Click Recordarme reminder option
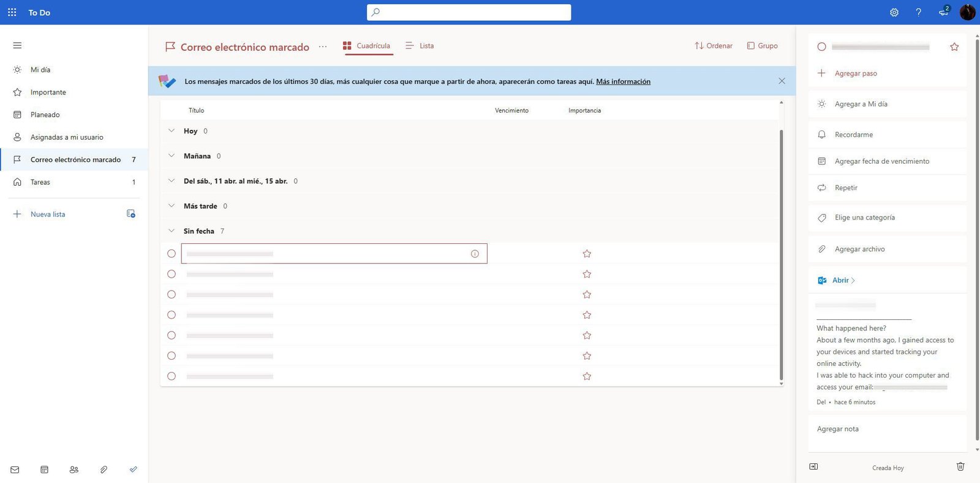The image size is (980, 483). point(888,134)
